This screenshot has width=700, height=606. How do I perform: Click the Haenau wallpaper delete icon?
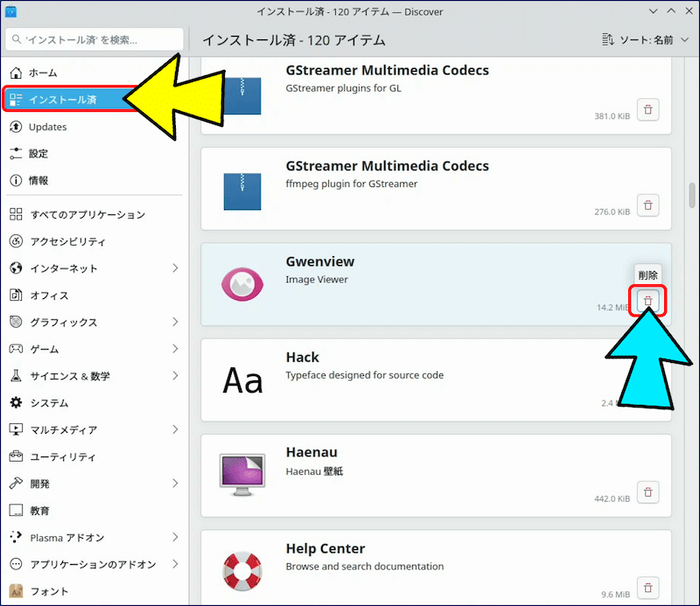pyautogui.click(x=647, y=492)
